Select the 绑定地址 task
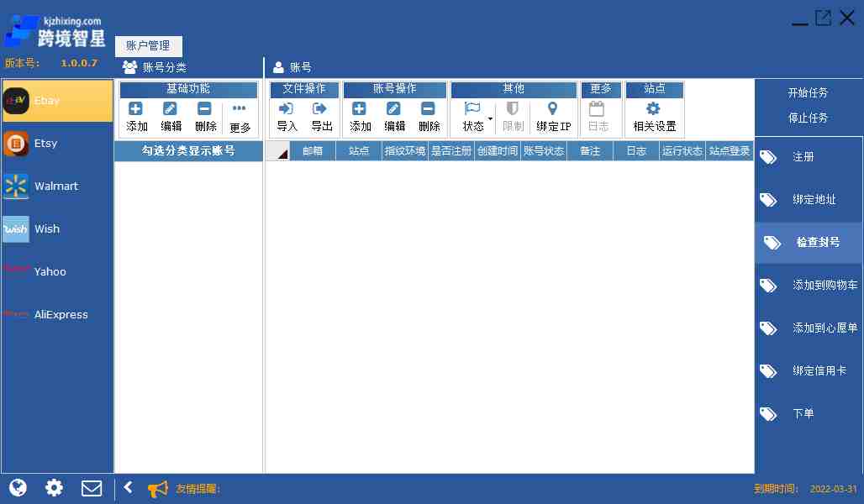The width and height of the screenshot is (864, 504). [x=809, y=200]
